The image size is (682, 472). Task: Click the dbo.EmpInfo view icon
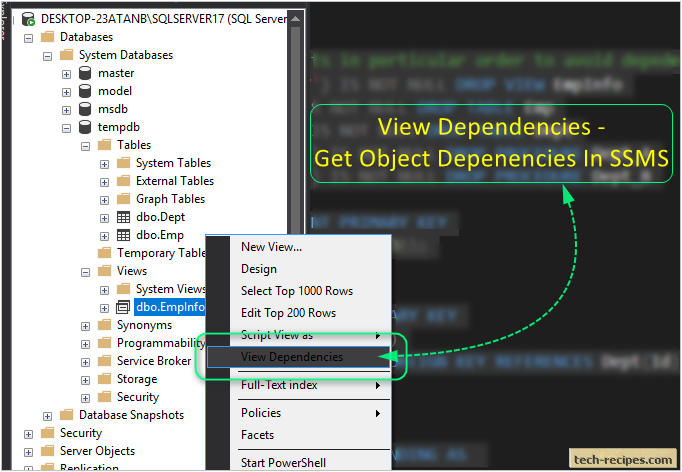click(x=123, y=307)
